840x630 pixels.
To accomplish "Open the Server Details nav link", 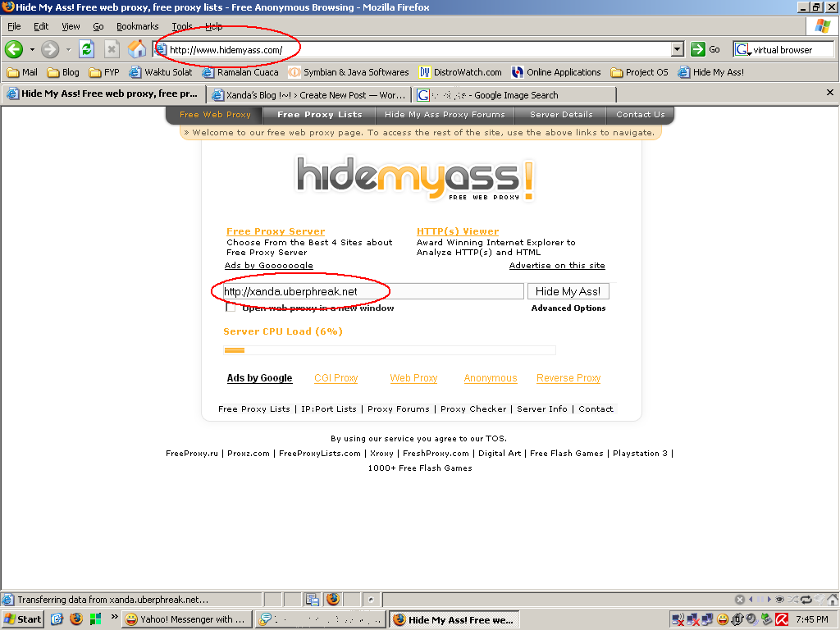I will pyautogui.click(x=561, y=115).
